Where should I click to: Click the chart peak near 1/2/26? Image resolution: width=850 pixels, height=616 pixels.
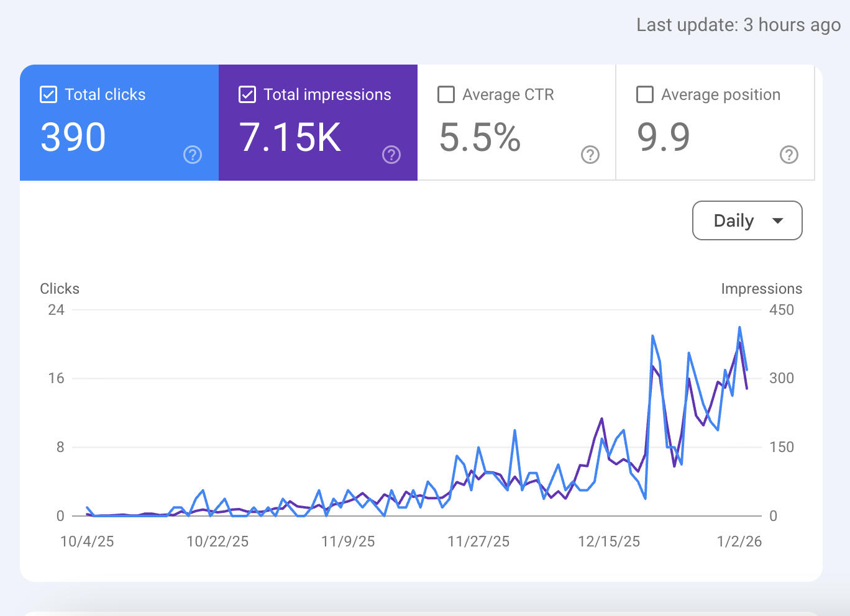(x=739, y=328)
